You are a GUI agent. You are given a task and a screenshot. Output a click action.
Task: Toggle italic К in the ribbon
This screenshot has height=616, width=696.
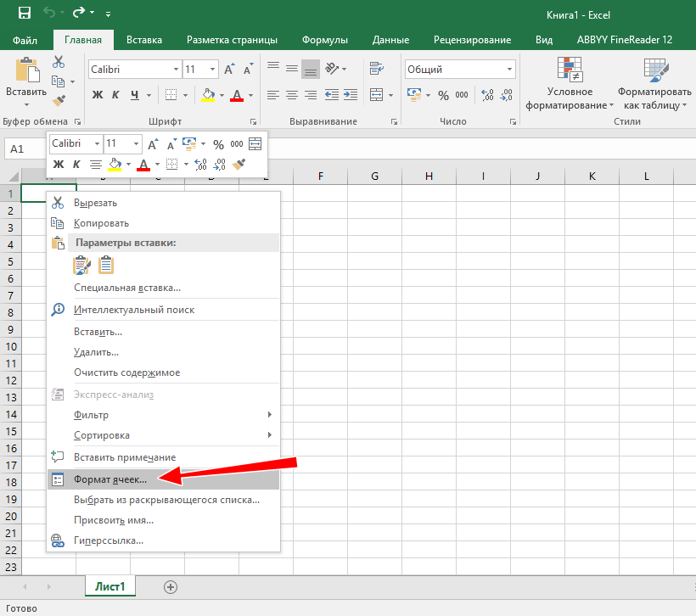click(115, 94)
